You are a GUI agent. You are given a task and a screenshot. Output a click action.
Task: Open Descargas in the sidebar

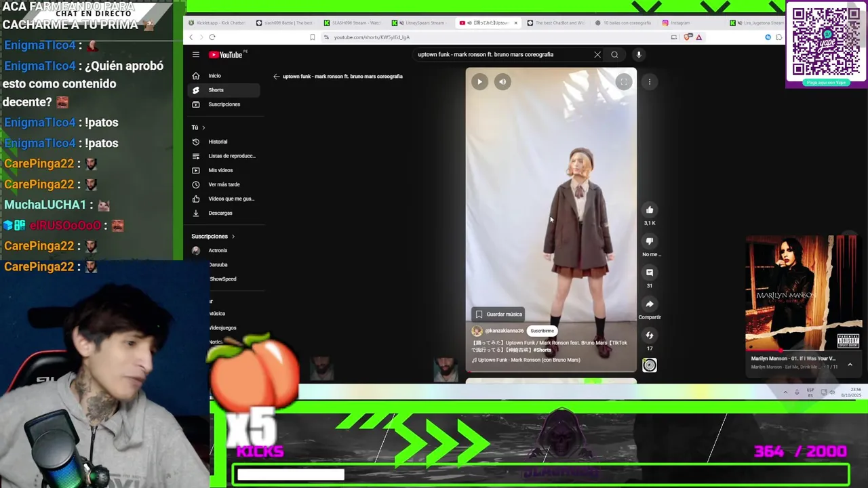(x=224, y=213)
